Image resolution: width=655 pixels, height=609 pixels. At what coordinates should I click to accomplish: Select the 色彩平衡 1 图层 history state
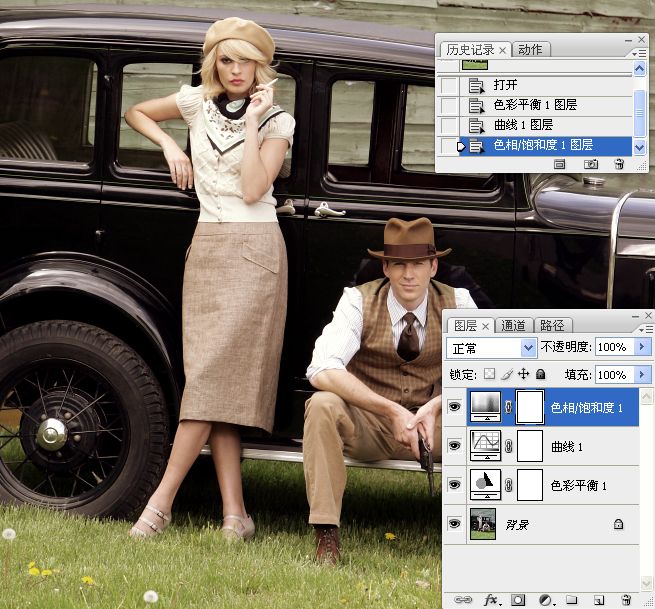535,105
